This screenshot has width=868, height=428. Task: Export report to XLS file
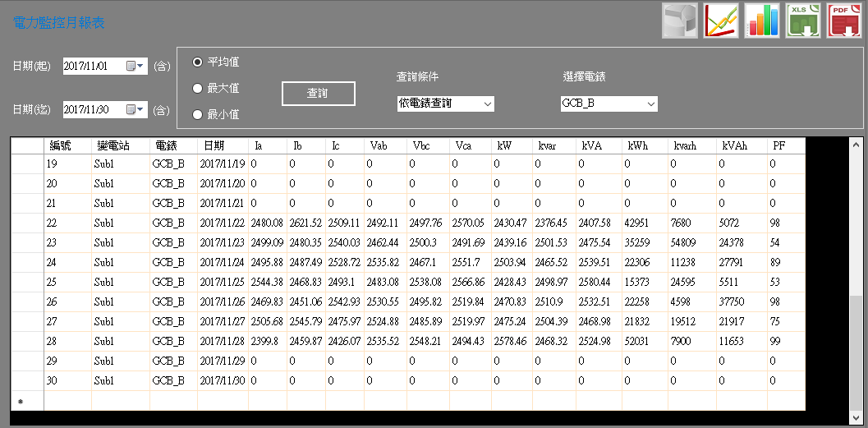click(803, 21)
